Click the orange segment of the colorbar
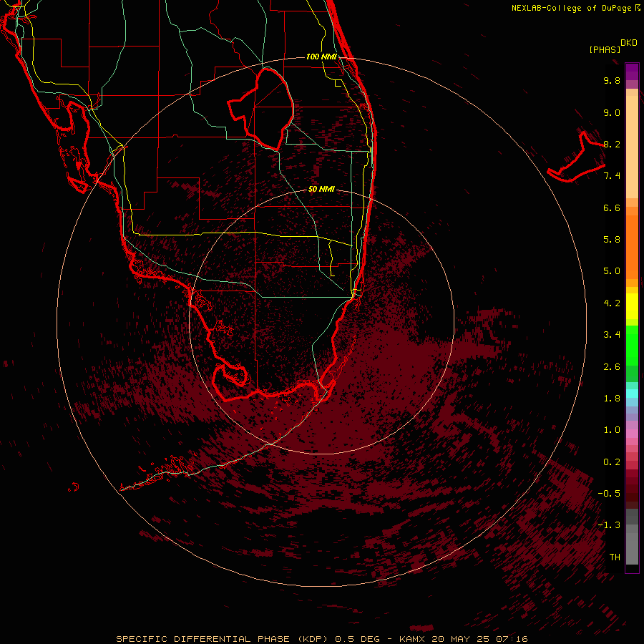Viewport: 644px width, 644px height. tap(632, 247)
